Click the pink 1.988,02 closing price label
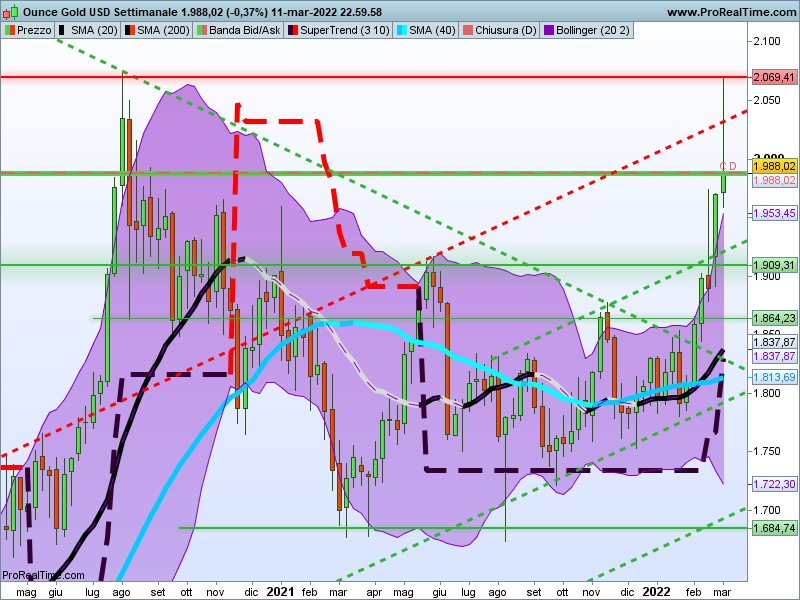 (774, 180)
